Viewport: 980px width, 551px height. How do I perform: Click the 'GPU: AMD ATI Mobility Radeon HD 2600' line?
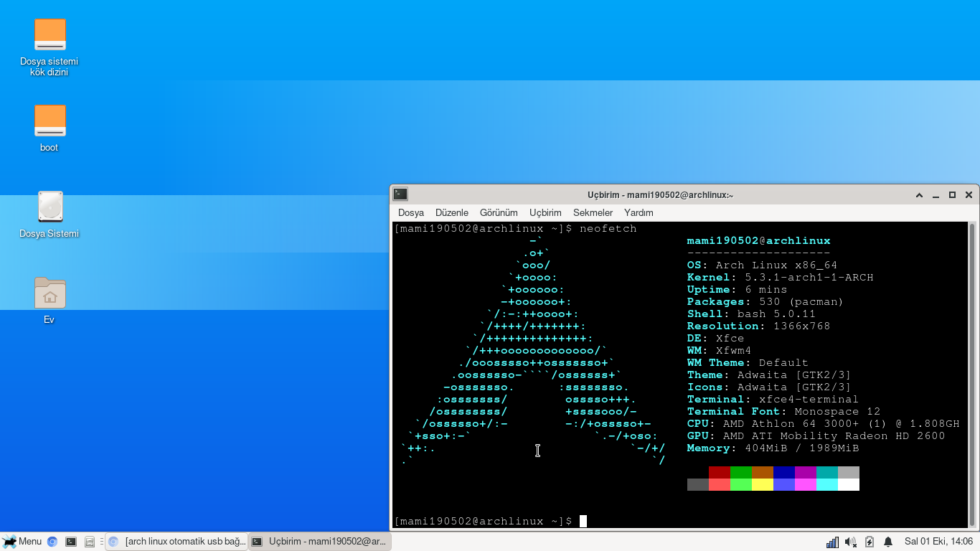click(x=816, y=435)
